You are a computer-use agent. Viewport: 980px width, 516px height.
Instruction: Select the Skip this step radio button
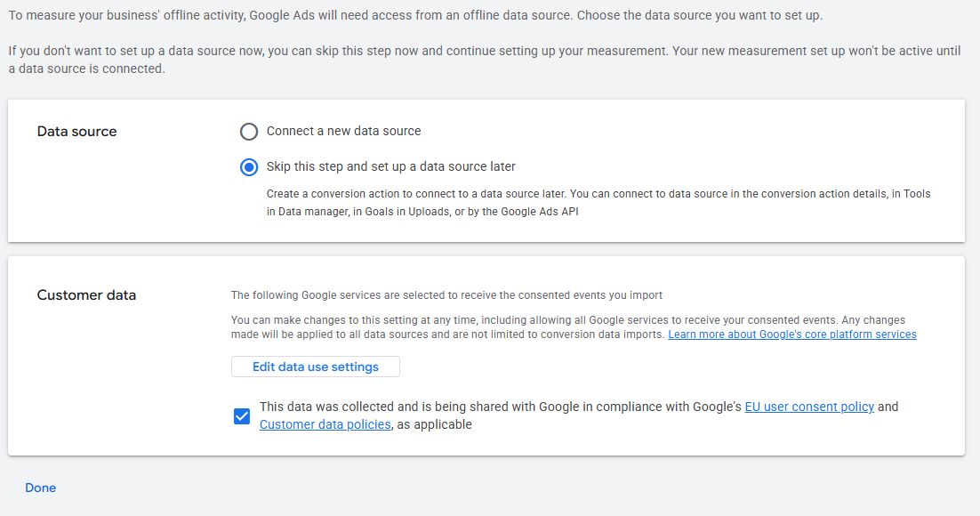point(249,167)
